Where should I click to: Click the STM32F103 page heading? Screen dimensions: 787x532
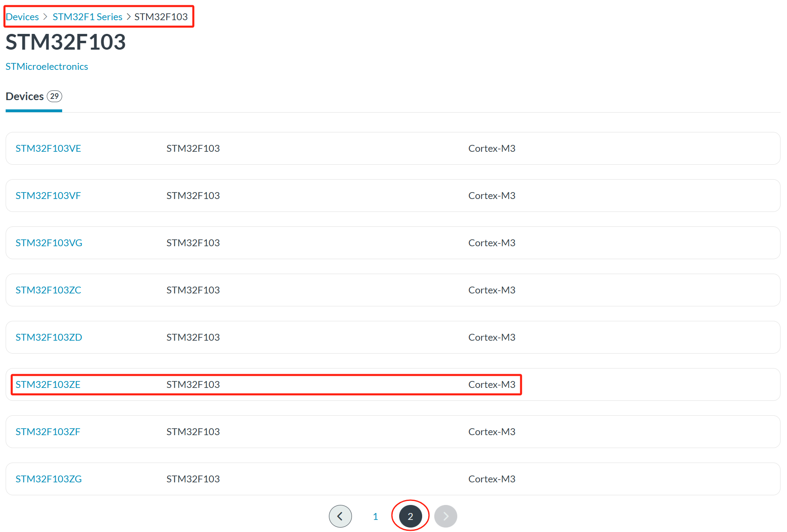click(x=65, y=42)
